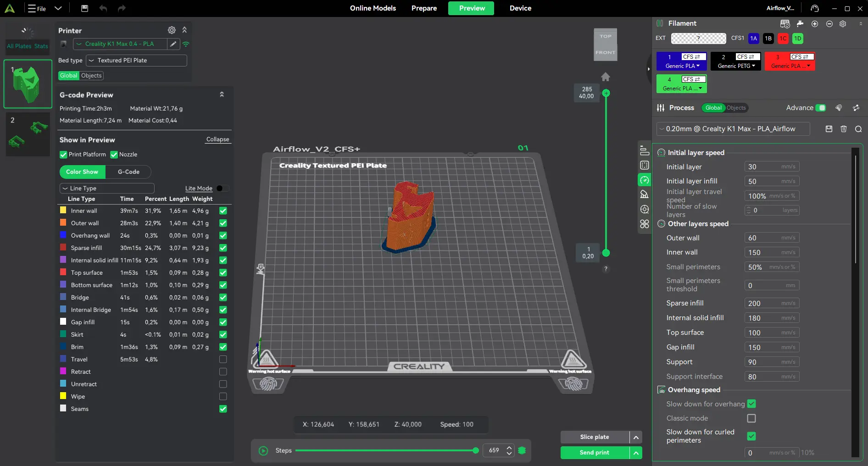Add a filament with the plus icon

[815, 24]
